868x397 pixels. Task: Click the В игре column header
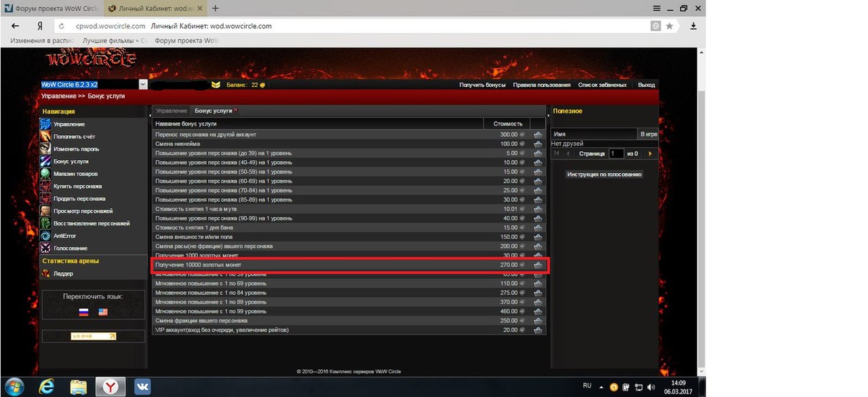(648, 134)
